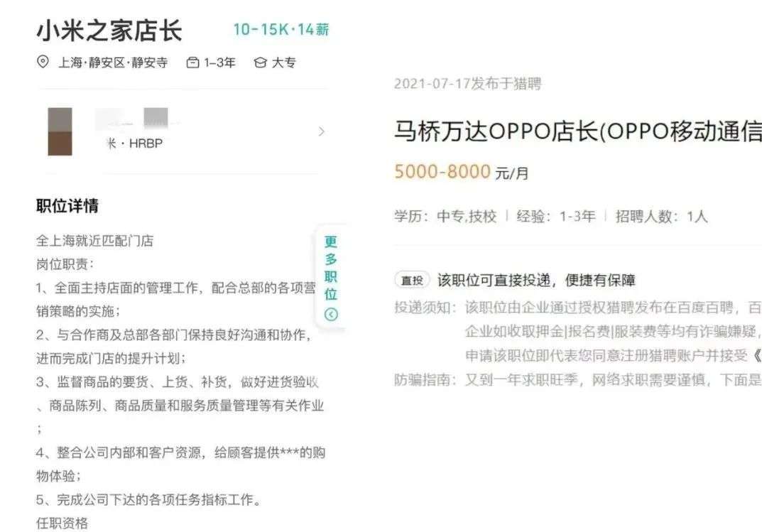Click the recruiter avatar thumbnail
The image size is (762, 532).
[x=60, y=131]
